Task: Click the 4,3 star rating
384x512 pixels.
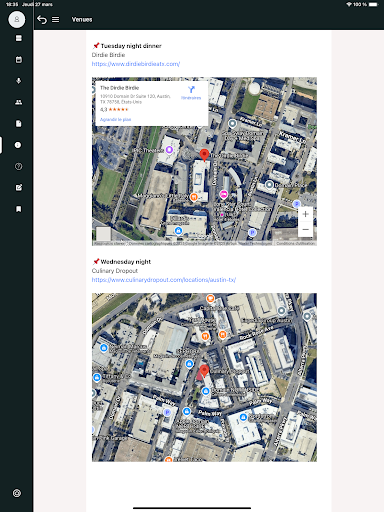Action: (x=114, y=109)
